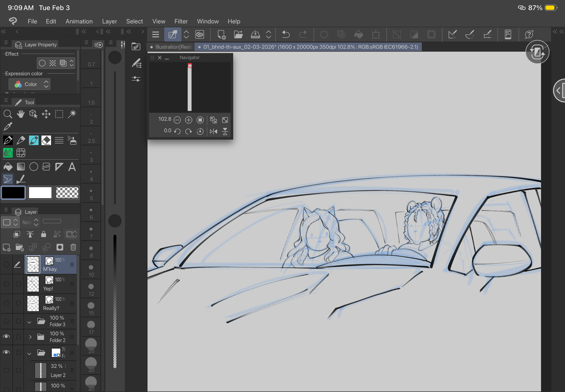Flip canvas horizontally in Navigator
The image size is (565, 392).
click(213, 131)
